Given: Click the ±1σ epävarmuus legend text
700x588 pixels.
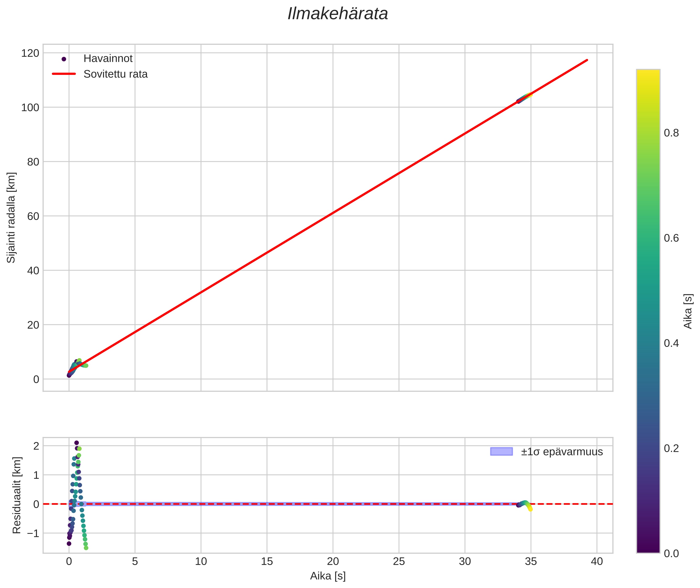Looking at the screenshot, I should 562,452.
